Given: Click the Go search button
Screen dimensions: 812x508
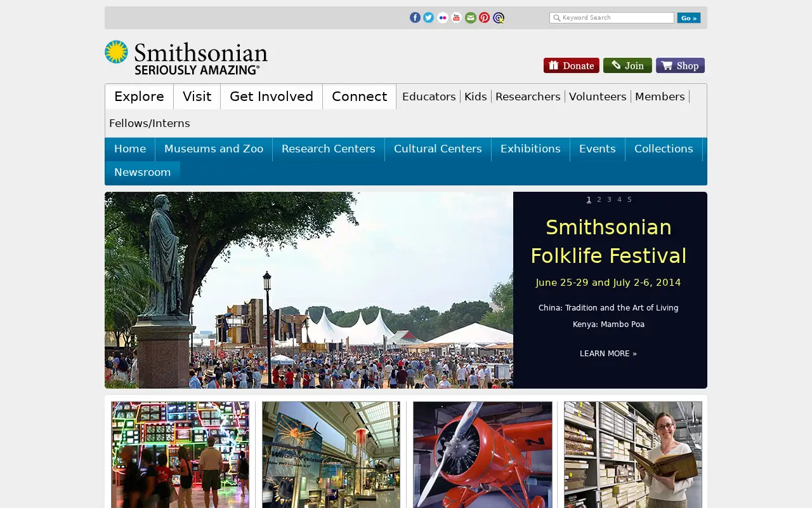Looking at the screenshot, I should tap(688, 18).
